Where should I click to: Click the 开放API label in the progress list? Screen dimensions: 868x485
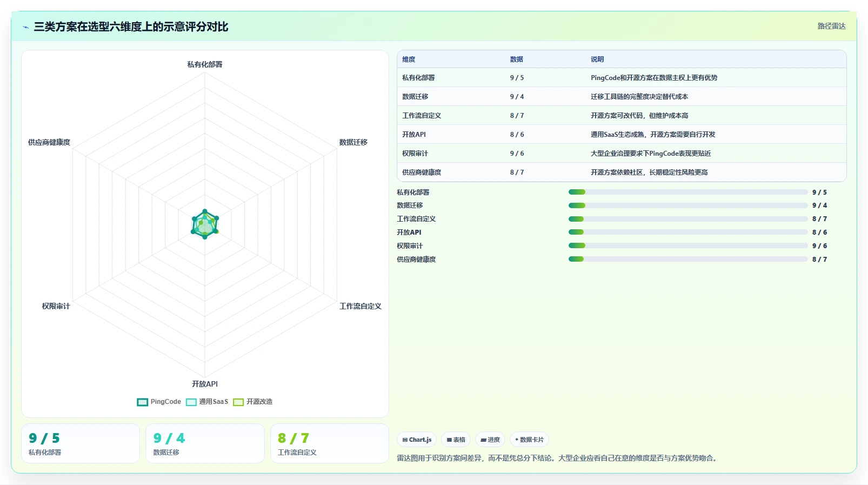point(409,232)
